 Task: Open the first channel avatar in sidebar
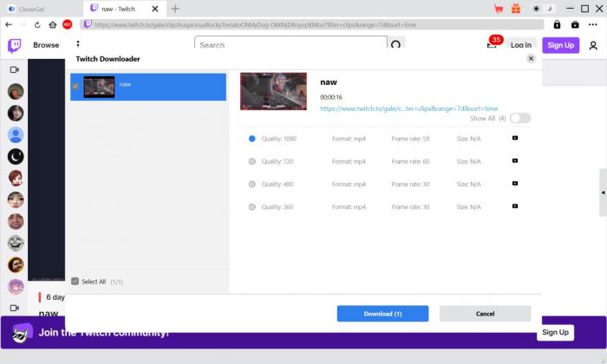coord(16,92)
